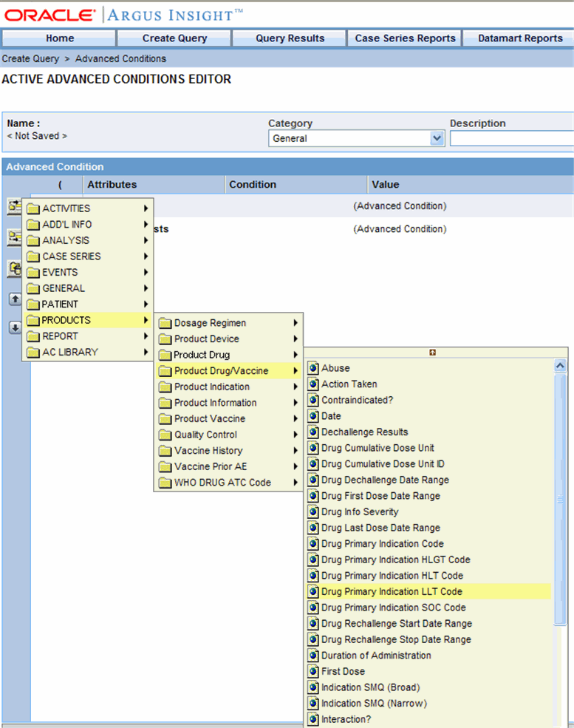
Task: Go to Datamart Reports tab
Action: point(520,38)
